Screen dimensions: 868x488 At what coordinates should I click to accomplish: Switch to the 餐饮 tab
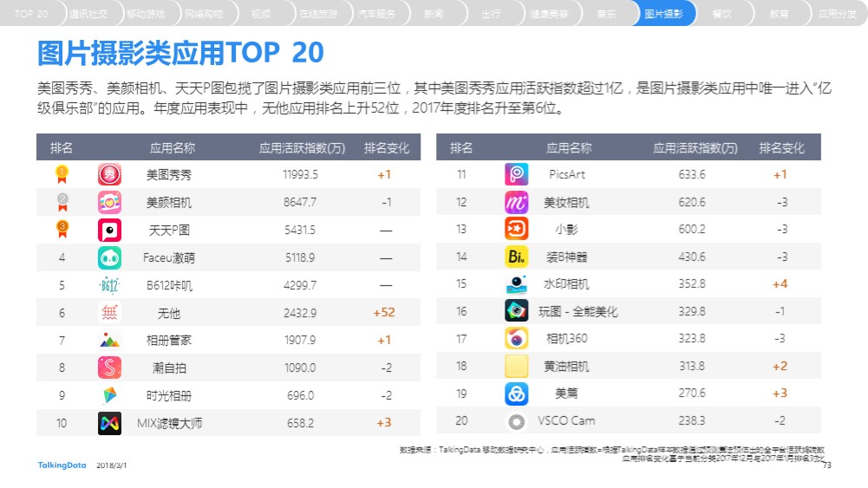click(x=721, y=14)
